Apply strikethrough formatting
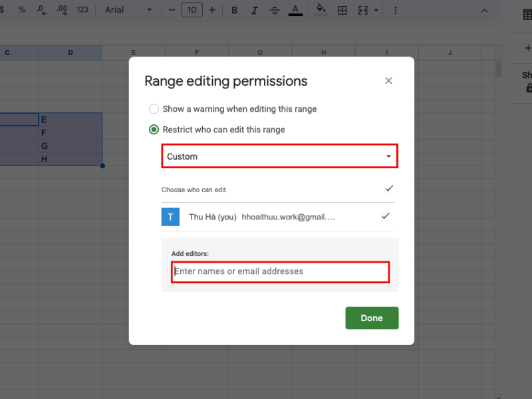532x399 pixels. point(275,11)
